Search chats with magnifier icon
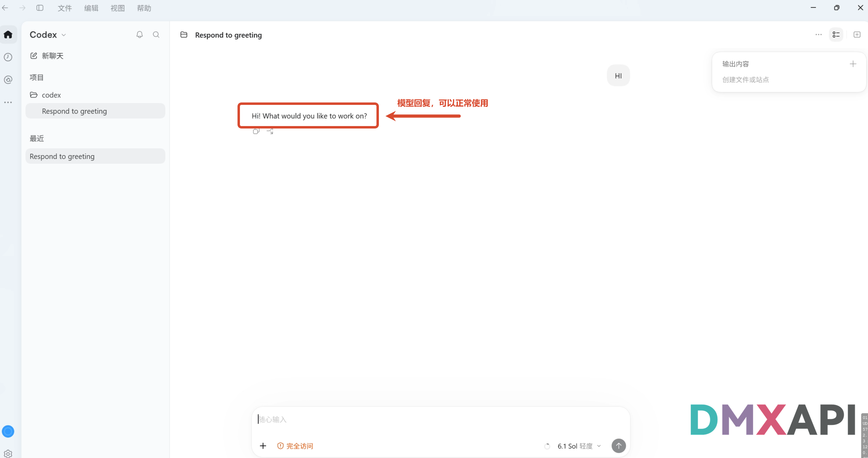The height and width of the screenshot is (458, 868). [156, 34]
